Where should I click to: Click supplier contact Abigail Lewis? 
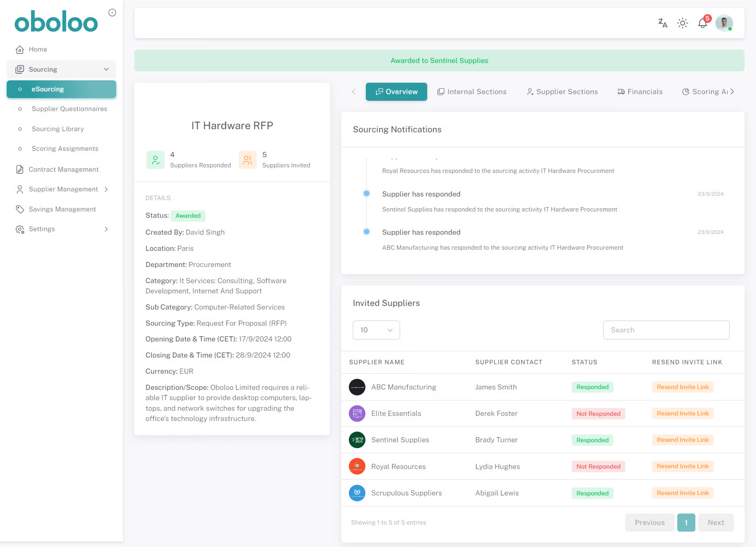pyautogui.click(x=497, y=493)
